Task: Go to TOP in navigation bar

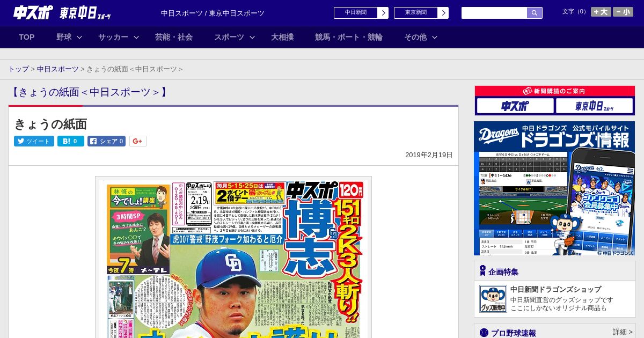Action: point(27,37)
